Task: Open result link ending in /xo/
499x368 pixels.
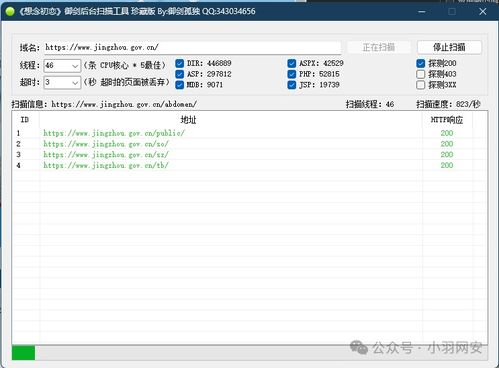Action: [106, 144]
